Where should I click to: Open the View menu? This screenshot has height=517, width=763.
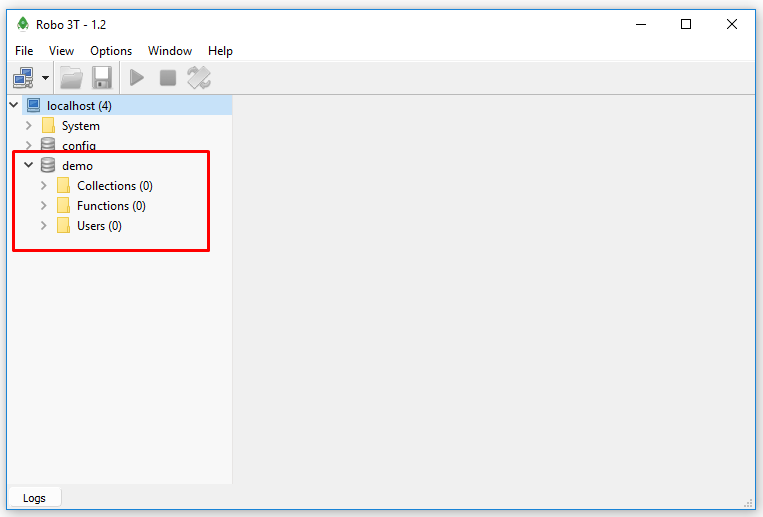click(61, 51)
